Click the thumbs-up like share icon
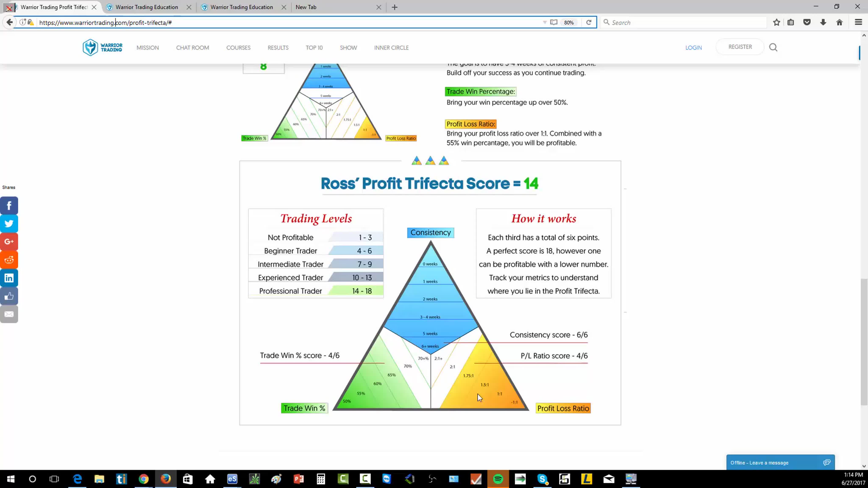 coord(9,296)
